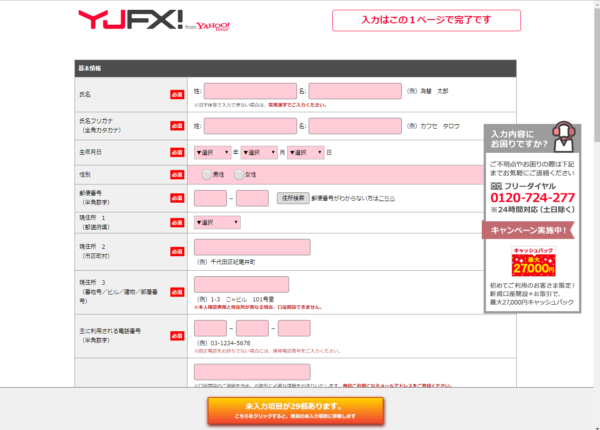Screen dimensions: 600x430
Task: Focus the furigana 姓 katakana field
Action: [250, 126]
